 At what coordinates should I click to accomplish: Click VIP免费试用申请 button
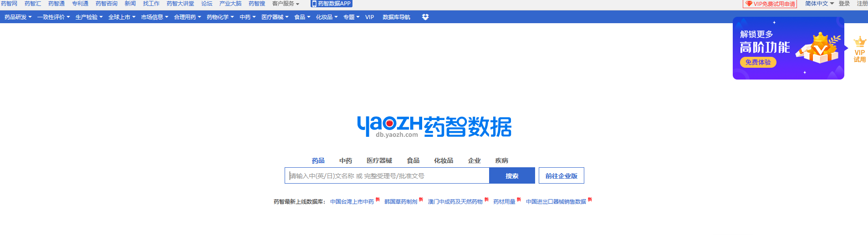coord(770,4)
